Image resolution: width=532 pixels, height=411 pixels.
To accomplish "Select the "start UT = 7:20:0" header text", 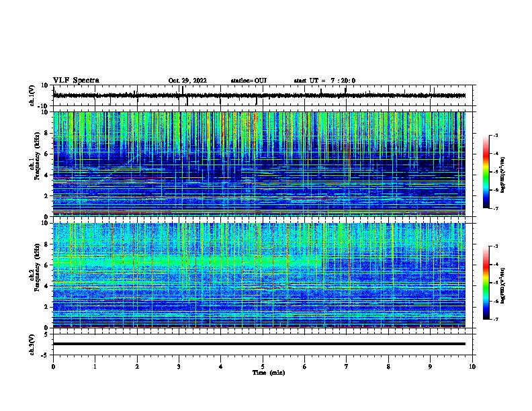I will (324, 81).
